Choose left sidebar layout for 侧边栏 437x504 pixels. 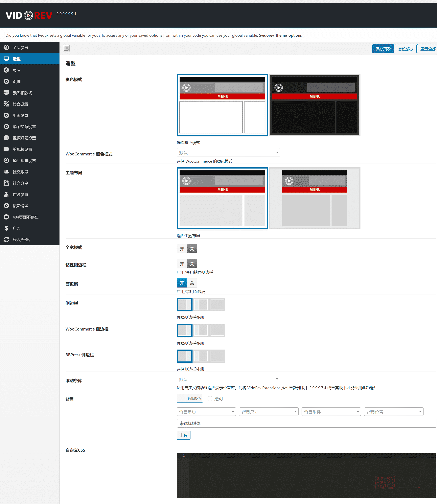(x=201, y=305)
